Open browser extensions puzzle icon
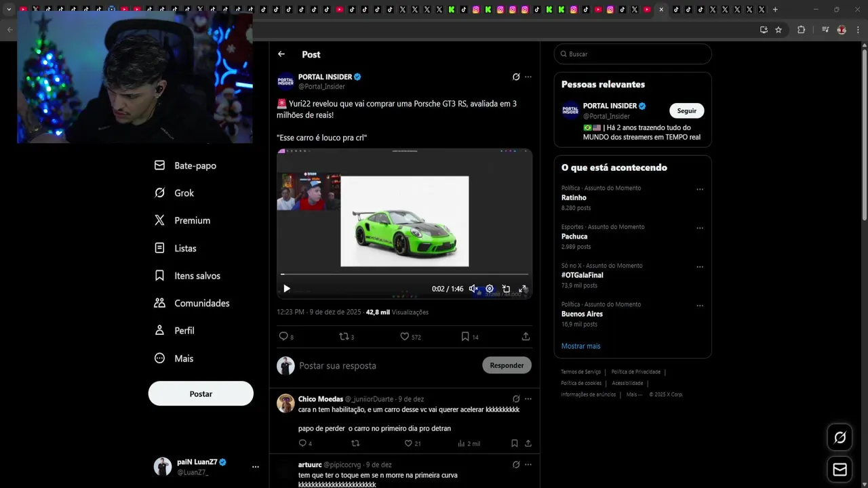The width and height of the screenshot is (868, 488). (x=801, y=30)
